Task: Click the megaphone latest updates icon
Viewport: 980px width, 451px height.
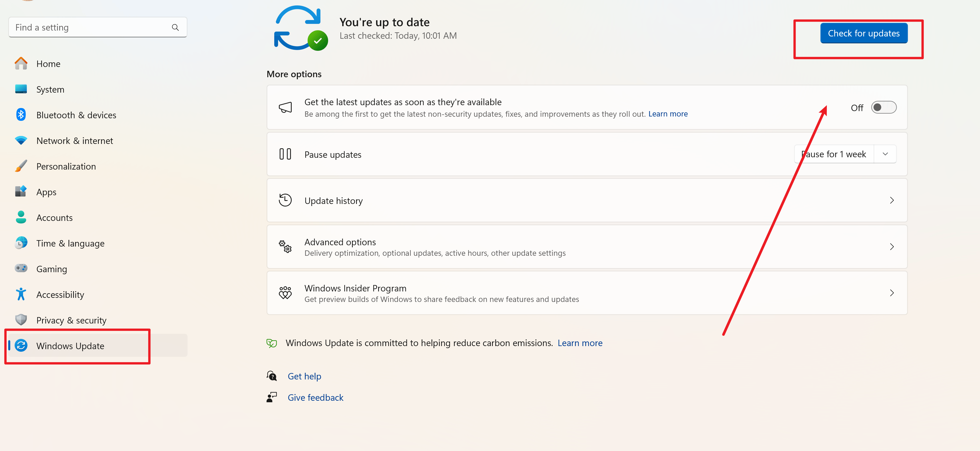Action: click(285, 107)
